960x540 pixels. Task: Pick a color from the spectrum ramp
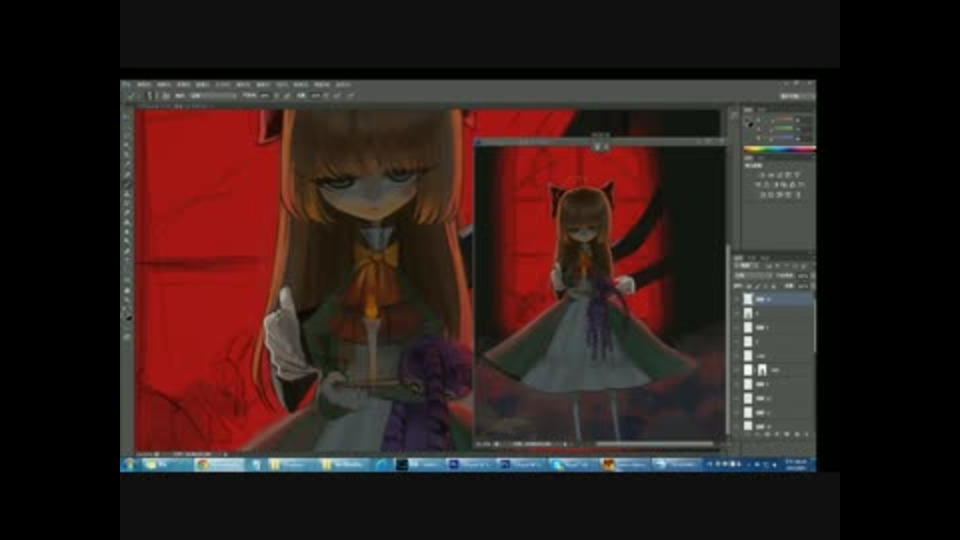tap(779, 149)
